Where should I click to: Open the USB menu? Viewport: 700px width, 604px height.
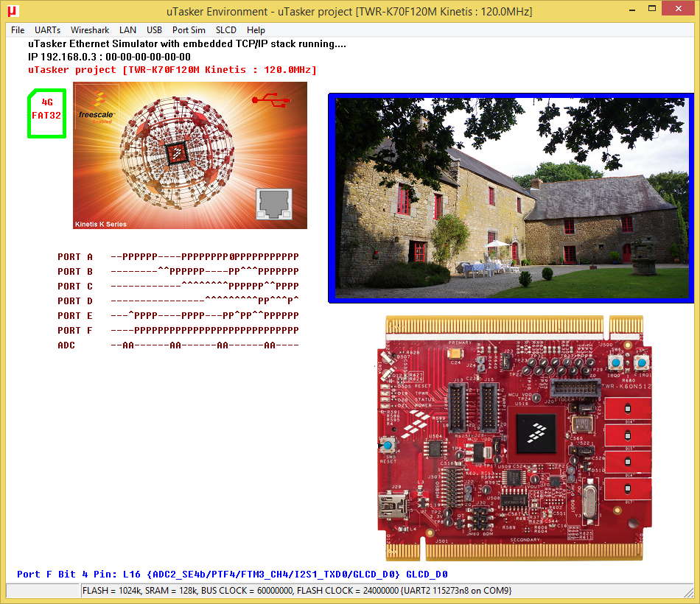(x=154, y=30)
